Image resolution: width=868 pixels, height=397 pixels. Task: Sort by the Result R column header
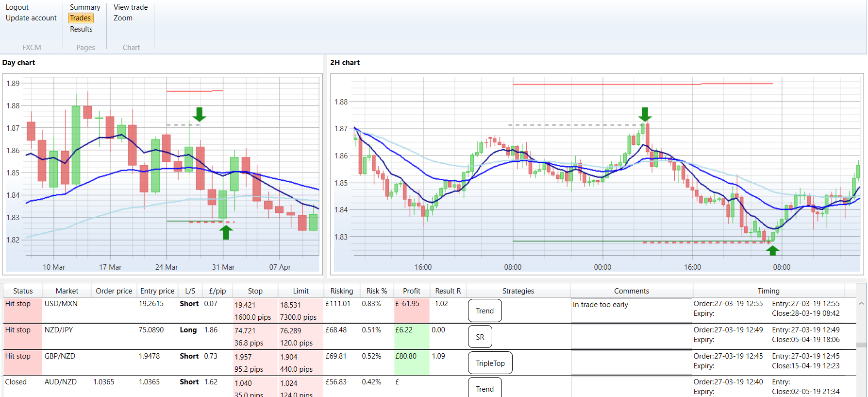point(448,291)
